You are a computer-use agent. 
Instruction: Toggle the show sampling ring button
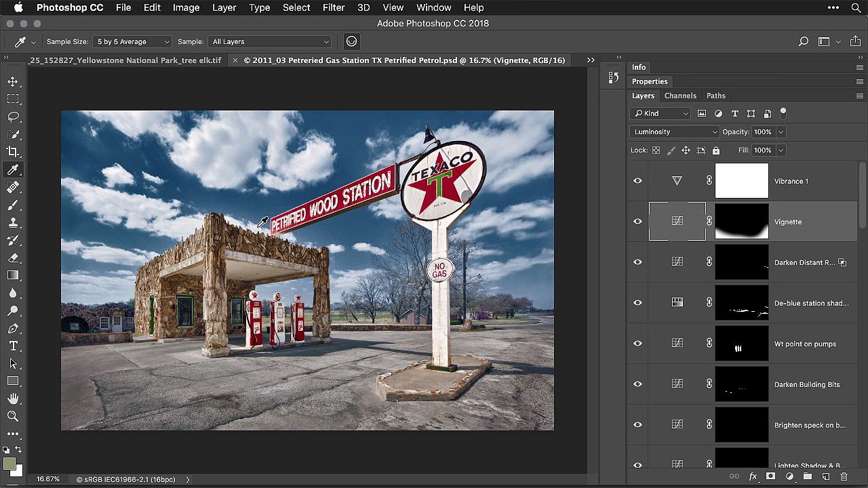(x=351, y=41)
